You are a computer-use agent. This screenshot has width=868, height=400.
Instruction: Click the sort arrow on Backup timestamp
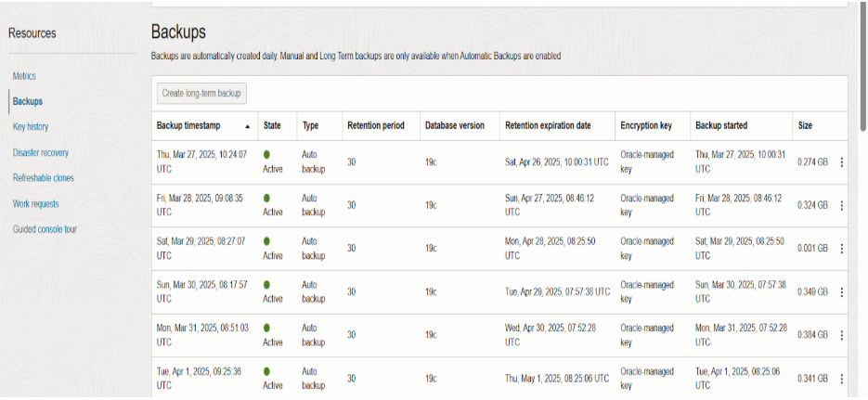248,127
